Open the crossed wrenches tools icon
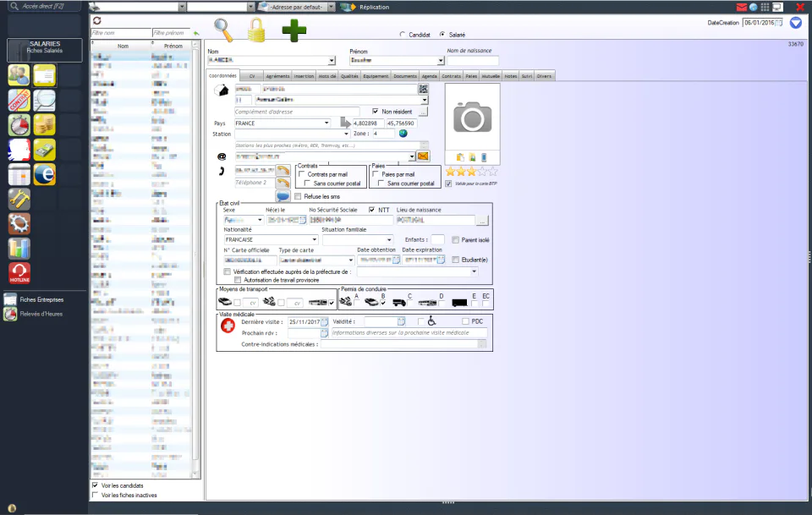This screenshot has height=515, width=812. pos(19,200)
